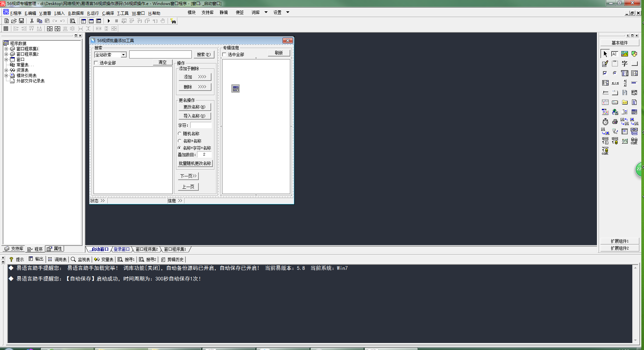
Task: Select the combo box component icon
Action: click(x=625, y=73)
